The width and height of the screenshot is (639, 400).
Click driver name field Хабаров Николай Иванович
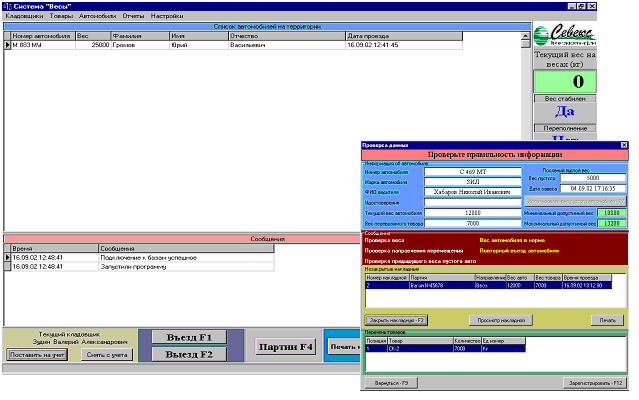pos(473,192)
